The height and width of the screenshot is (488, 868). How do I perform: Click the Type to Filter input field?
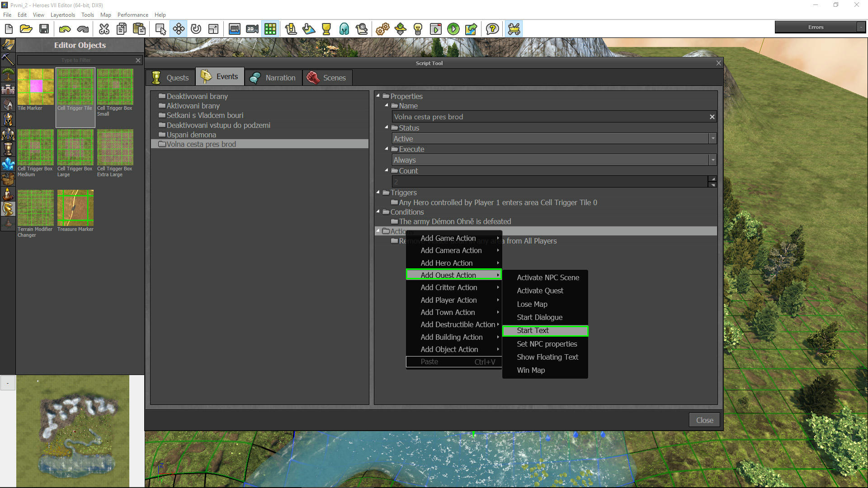(76, 60)
